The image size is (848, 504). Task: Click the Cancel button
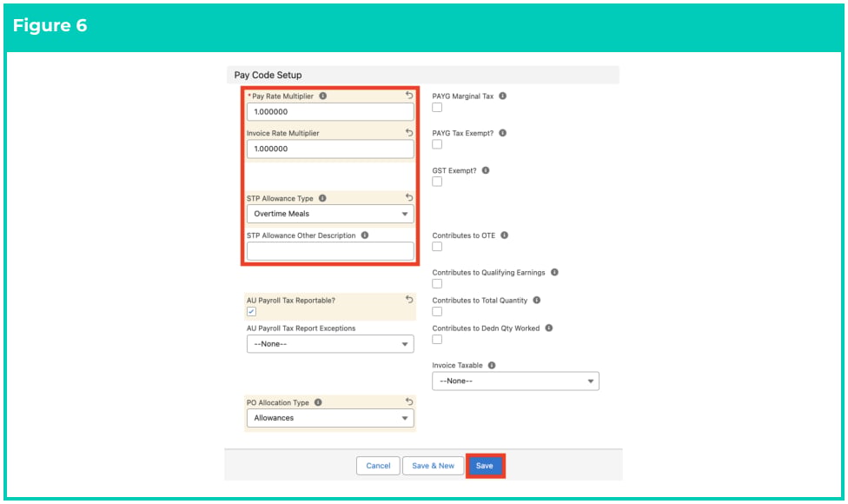pos(378,466)
